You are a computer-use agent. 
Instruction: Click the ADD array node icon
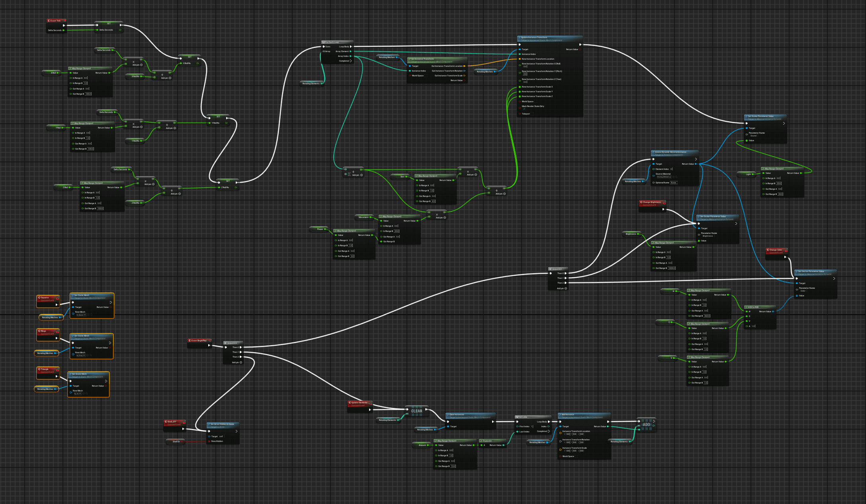tap(646, 424)
